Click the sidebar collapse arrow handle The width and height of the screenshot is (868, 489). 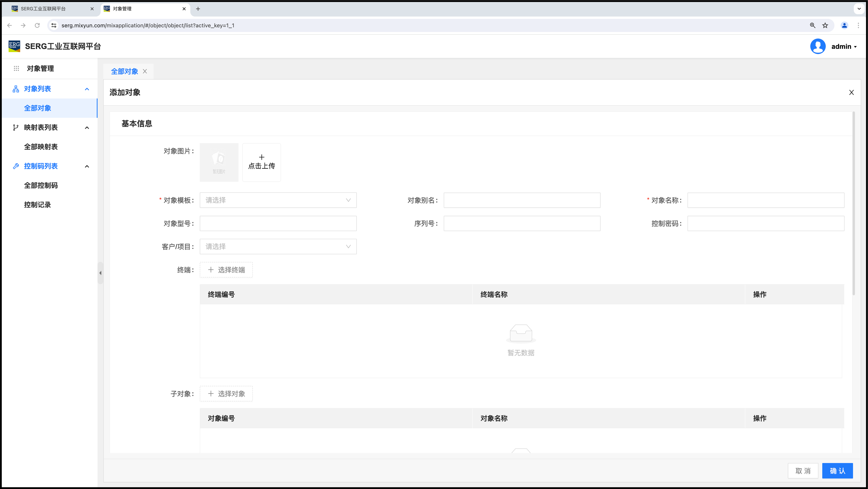point(100,273)
